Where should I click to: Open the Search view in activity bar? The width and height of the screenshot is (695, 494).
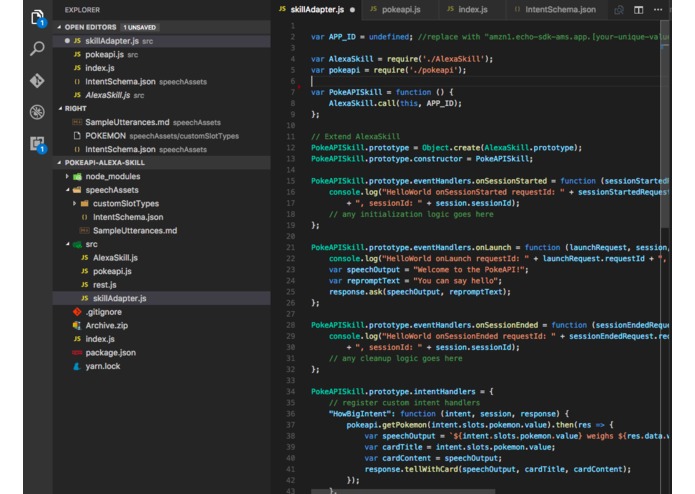[37, 48]
